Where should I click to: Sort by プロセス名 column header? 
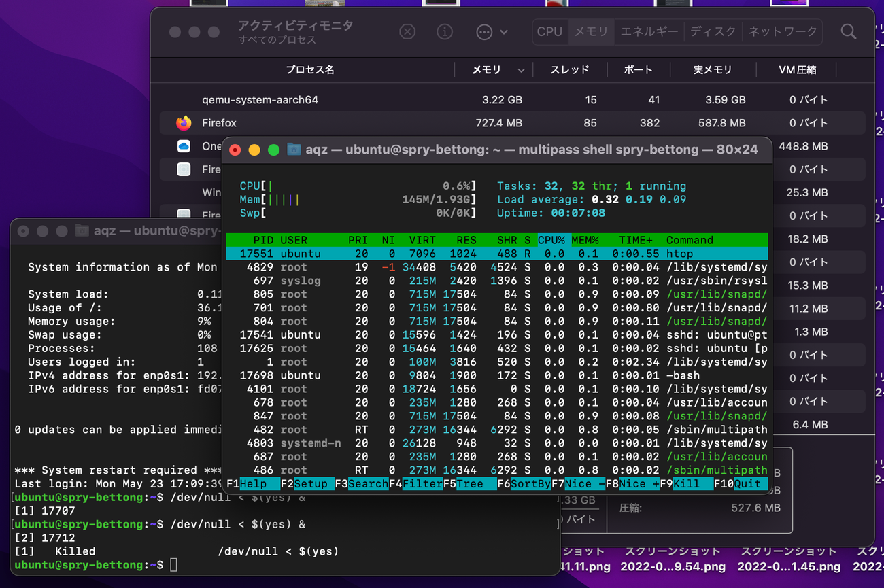coord(309,70)
